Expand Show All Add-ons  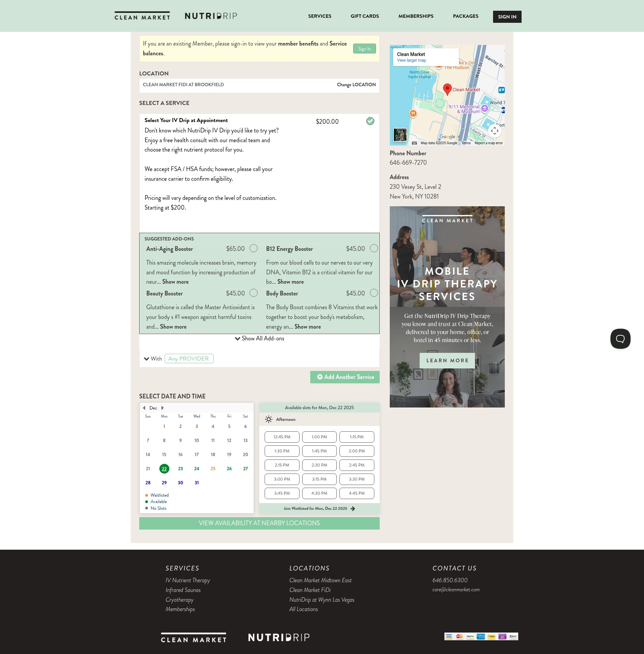click(x=259, y=338)
